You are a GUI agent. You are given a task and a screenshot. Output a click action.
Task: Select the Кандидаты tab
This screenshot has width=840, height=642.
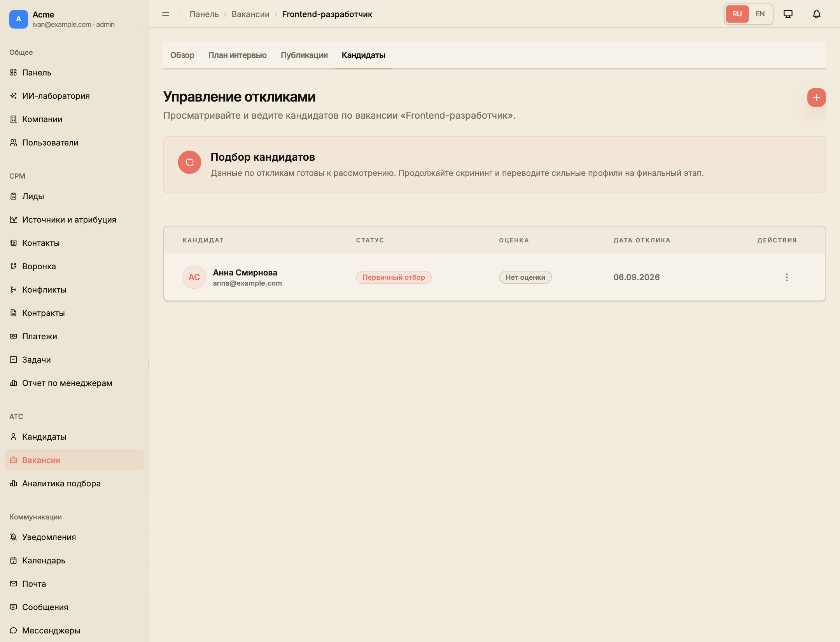coord(363,55)
